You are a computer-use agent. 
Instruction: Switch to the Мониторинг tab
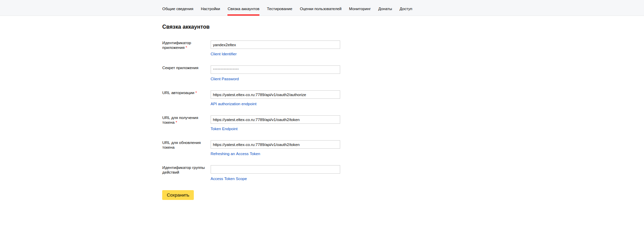click(x=360, y=9)
